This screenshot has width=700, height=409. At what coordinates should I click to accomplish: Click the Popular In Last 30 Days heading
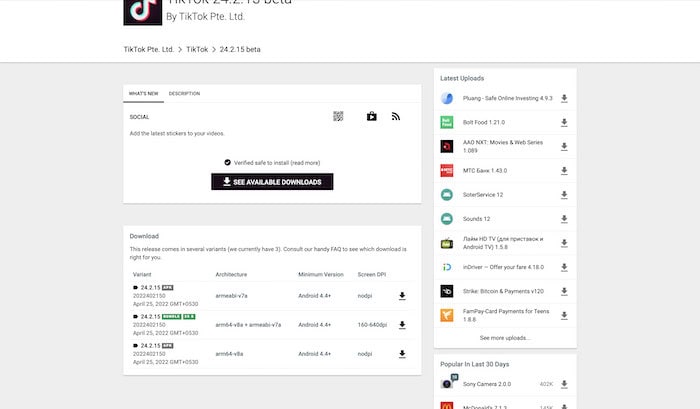(475, 364)
